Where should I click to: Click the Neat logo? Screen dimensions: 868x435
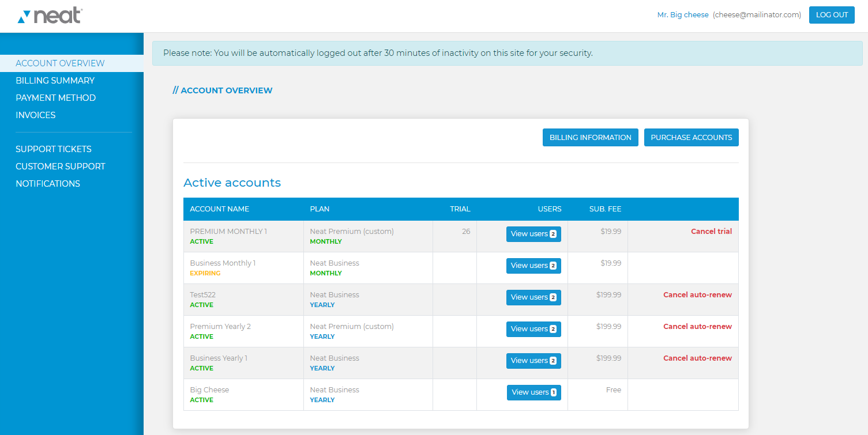pyautogui.click(x=50, y=16)
